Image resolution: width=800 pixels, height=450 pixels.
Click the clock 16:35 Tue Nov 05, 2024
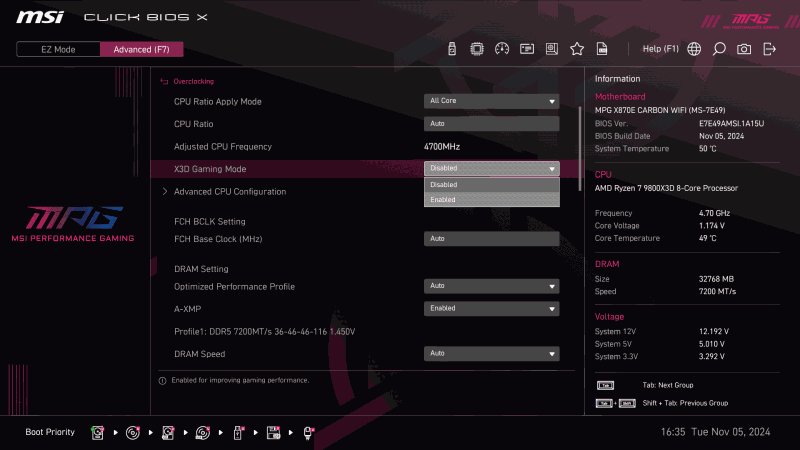pos(715,432)
